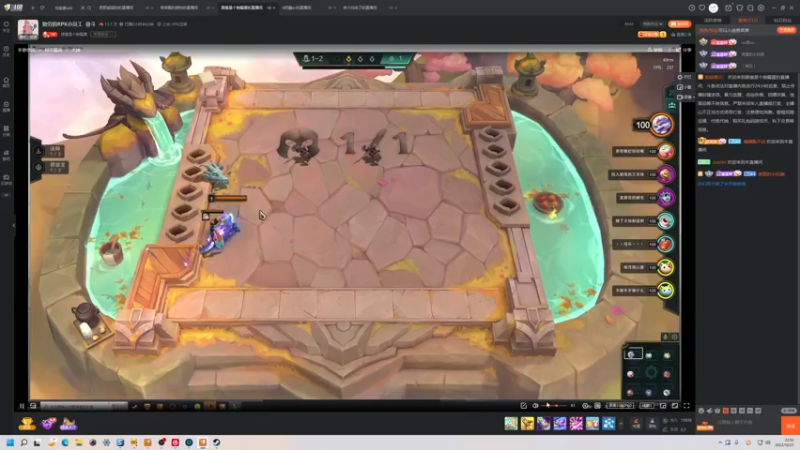Open followed channels heart icon
Viewport: 800px width, 450px height.
(x=702, y=8)
